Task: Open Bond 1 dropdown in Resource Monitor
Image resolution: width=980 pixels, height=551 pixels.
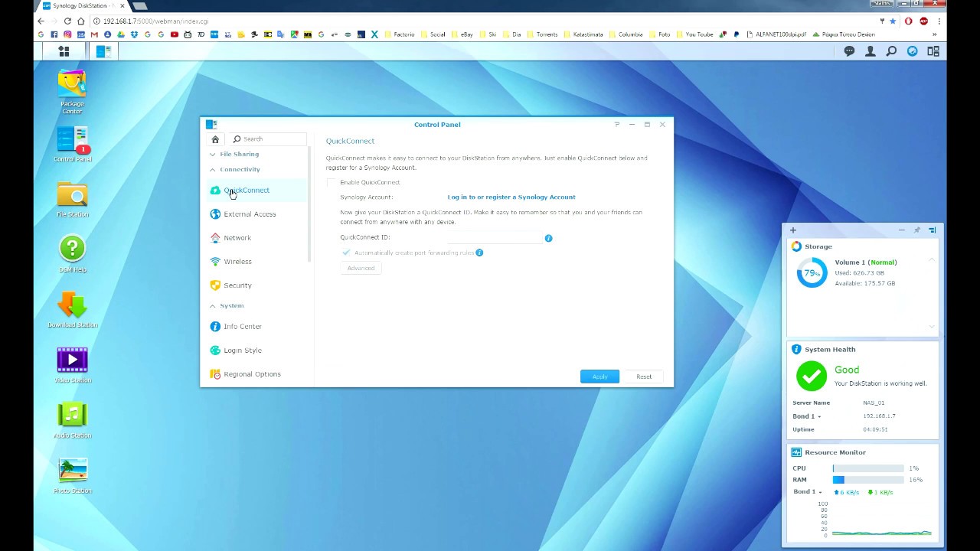Action: point(807,492)
